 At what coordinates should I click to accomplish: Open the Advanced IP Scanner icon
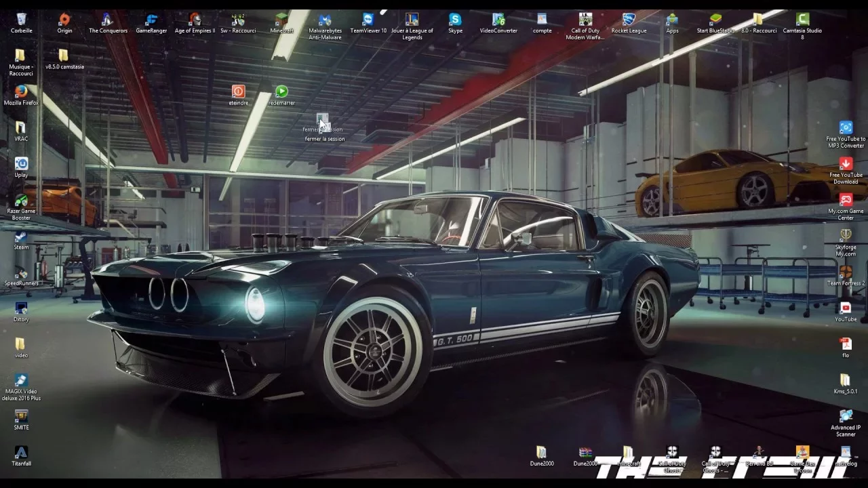(846, 415)
